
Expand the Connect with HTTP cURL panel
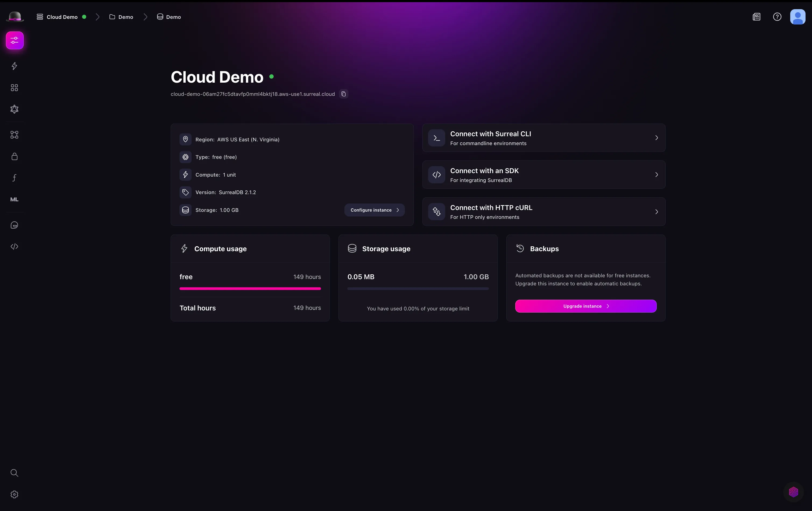[543, 212]
